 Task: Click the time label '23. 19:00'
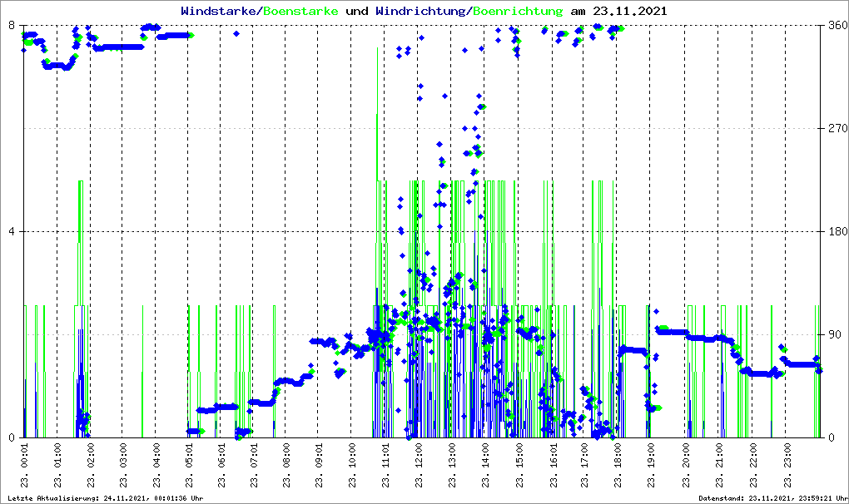pos(651,466)
